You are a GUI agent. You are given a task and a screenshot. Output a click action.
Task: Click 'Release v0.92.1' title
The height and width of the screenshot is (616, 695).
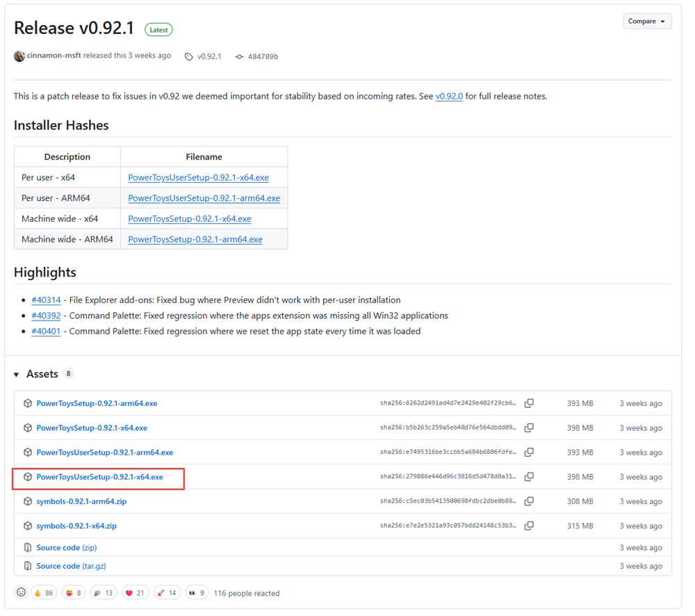pyautogui.click(x=74, y=28)
